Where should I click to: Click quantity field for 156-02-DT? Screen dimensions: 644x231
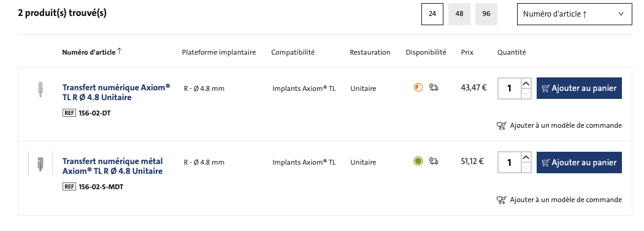pyautogui.click(x=509, y=88)
